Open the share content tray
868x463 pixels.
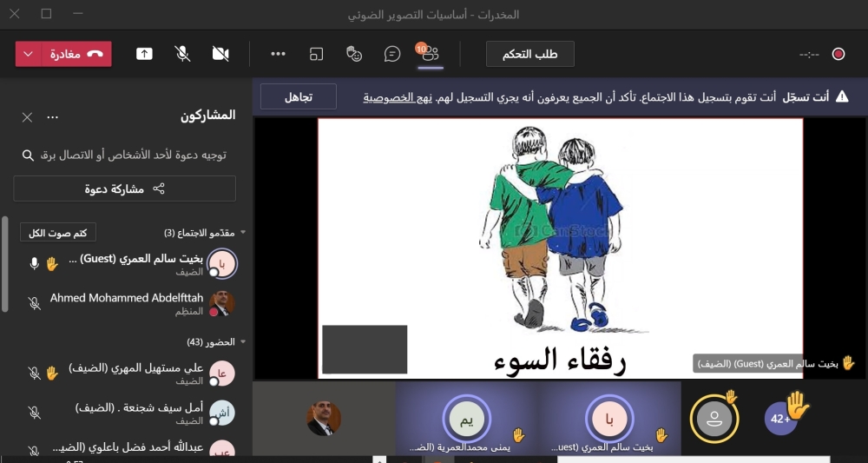tap(144, 54)
